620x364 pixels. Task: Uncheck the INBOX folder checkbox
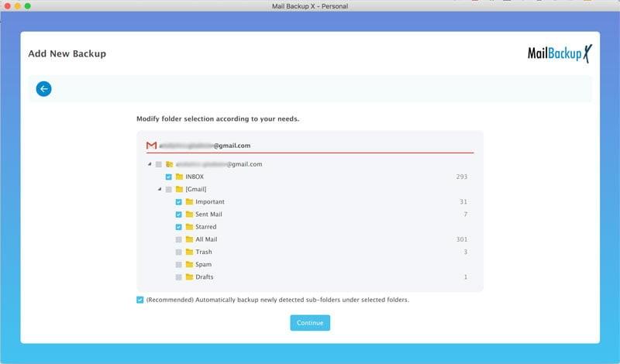(168, 177)
